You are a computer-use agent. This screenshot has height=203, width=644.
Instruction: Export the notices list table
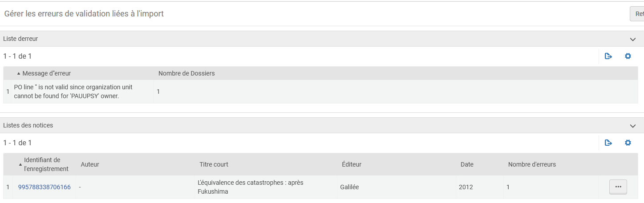point(608,143)
